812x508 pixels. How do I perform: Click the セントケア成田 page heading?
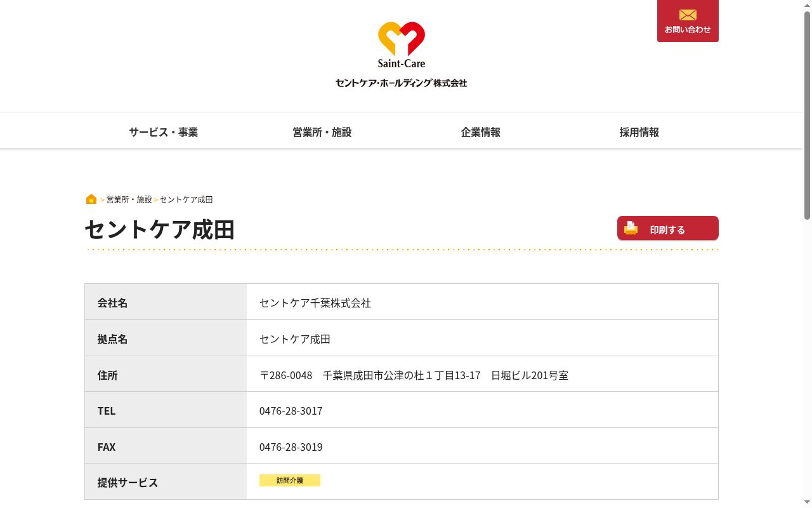click(x=160, y=229)
